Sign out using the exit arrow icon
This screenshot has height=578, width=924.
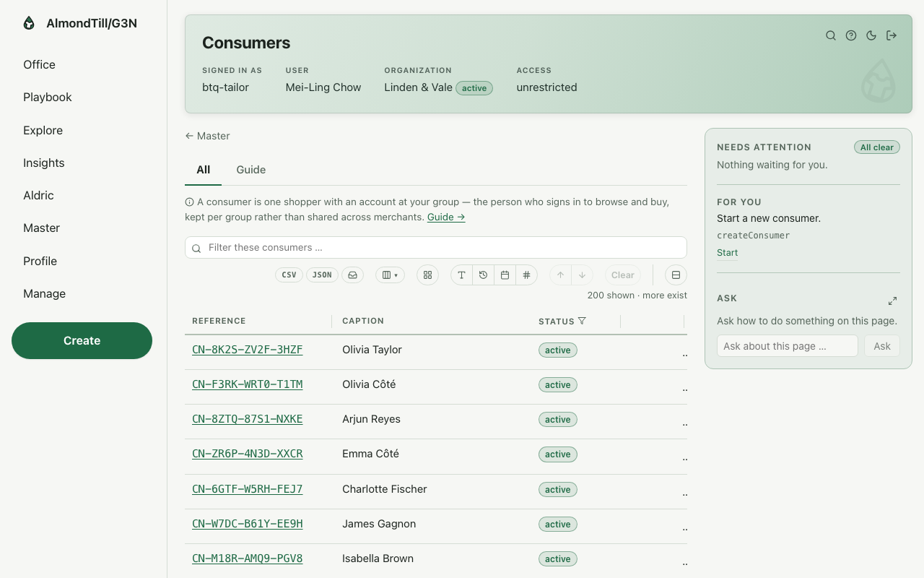(x=892, y=35)
